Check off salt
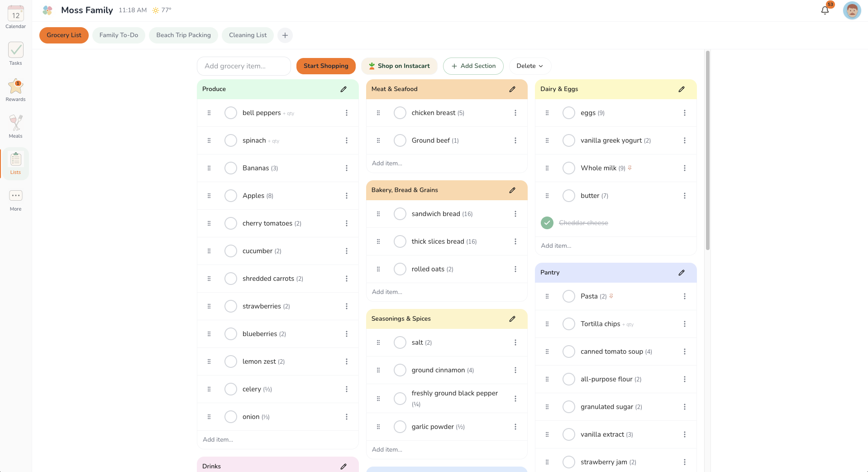868x472 pixels. 400,342
